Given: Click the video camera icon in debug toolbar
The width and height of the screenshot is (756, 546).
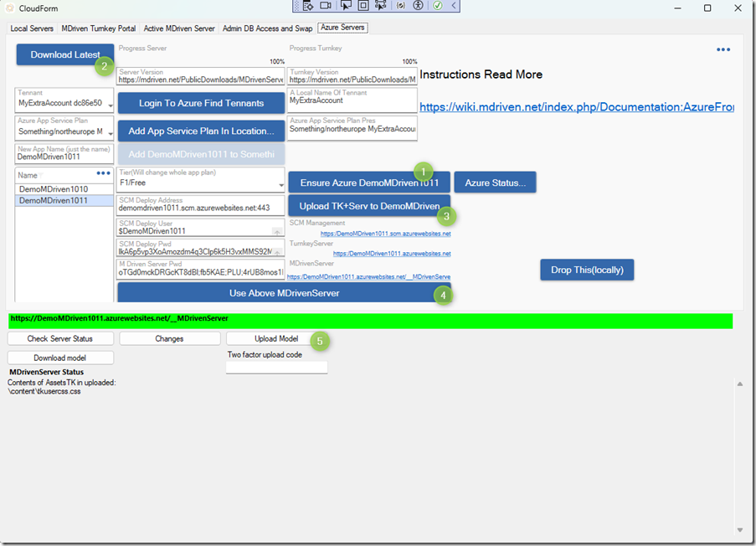Looking at the screenshot, I should click(x=326, y=6).
